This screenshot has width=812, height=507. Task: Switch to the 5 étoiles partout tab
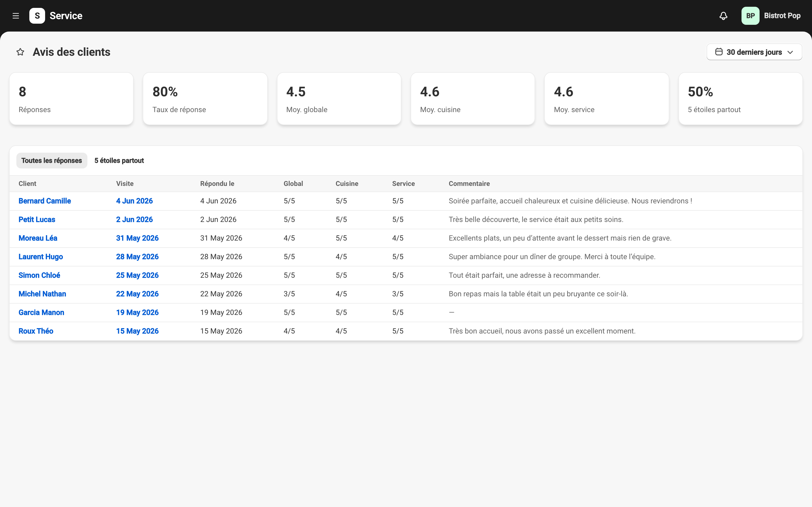pos(119,161)
